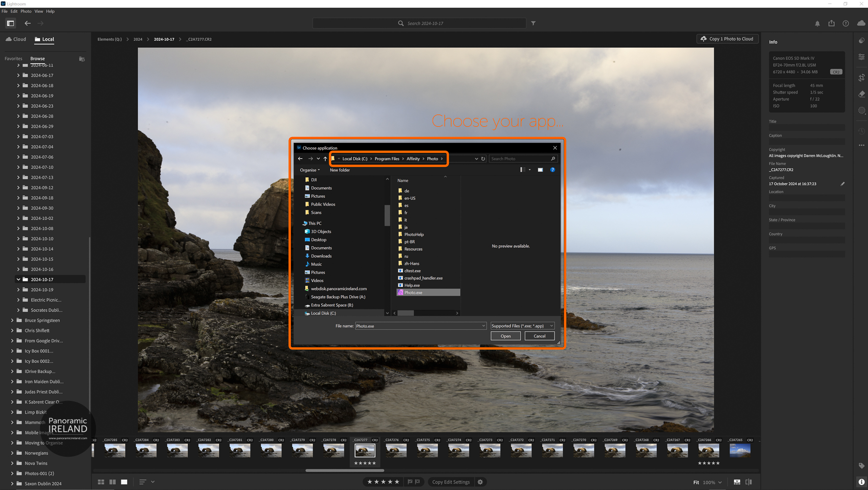Image resolution: width=868 pixels, height=490 pixels.
Task: Expand the Bruce Springsteen folder
Action: click(x=12, y=320)
